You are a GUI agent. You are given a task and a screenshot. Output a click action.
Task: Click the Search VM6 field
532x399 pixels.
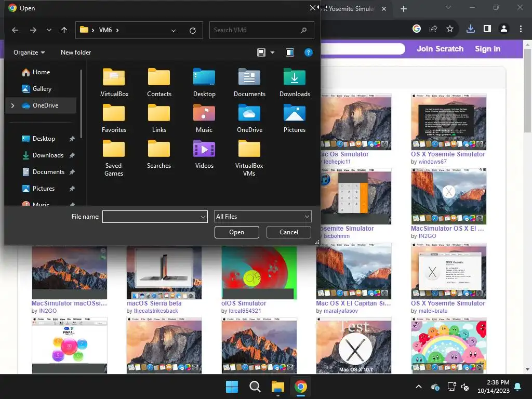[x=261, y=30]
